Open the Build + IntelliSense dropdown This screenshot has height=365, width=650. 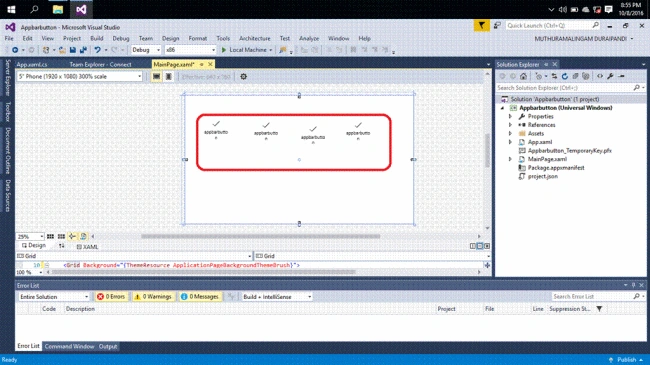coord(276,297)
